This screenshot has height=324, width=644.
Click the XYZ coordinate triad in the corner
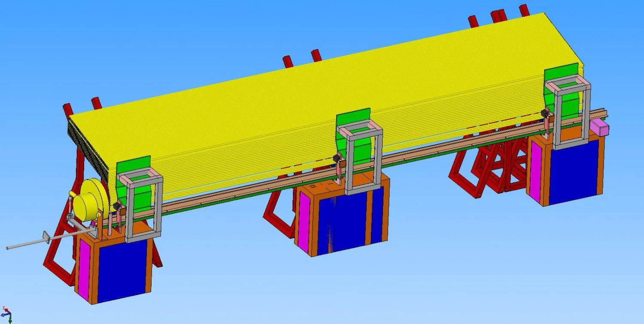[x=6, y=314]
